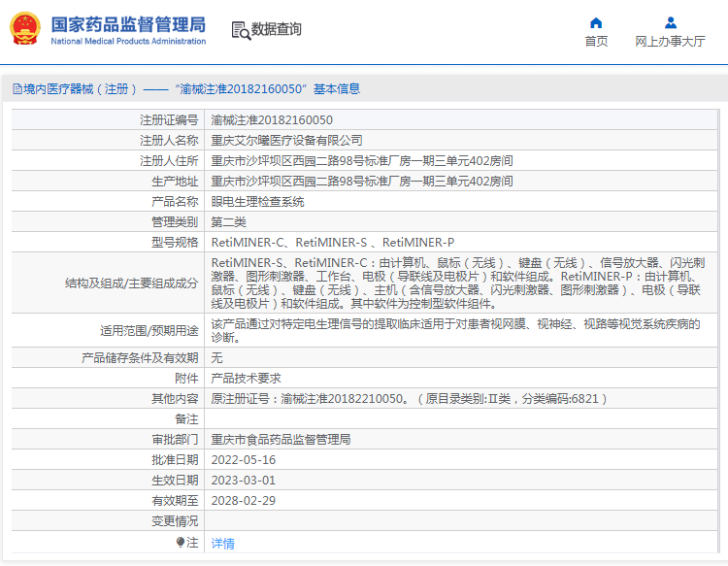Click approving department 重庆市食品药品监督管理局
Viewport: 728px width, 566px height.
[x=281, y=440]
